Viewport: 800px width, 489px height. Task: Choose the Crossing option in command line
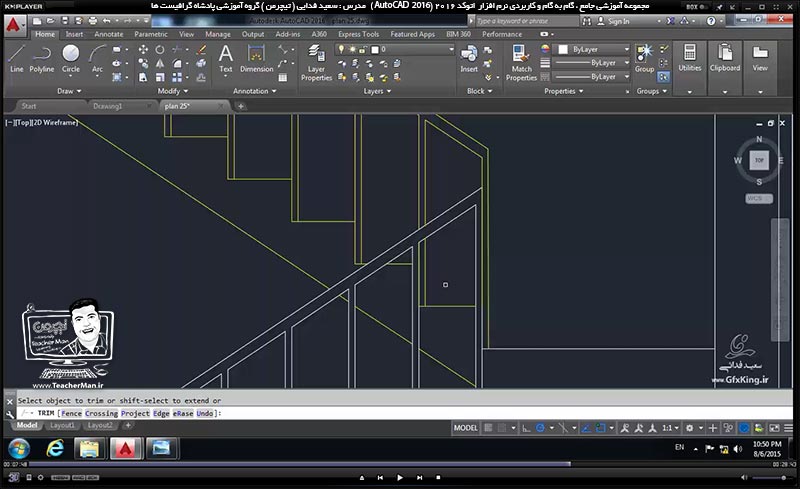pyautogui.click(x=101, y=413)
